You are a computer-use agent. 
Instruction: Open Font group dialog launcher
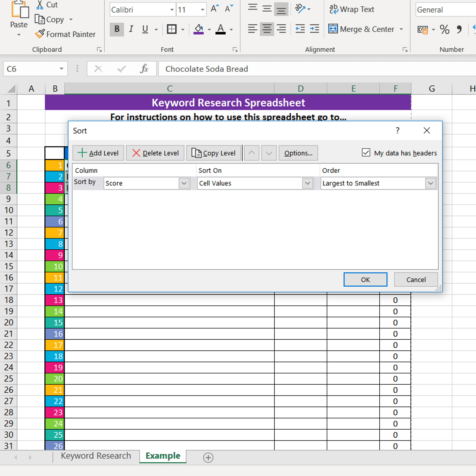point(235,50)
